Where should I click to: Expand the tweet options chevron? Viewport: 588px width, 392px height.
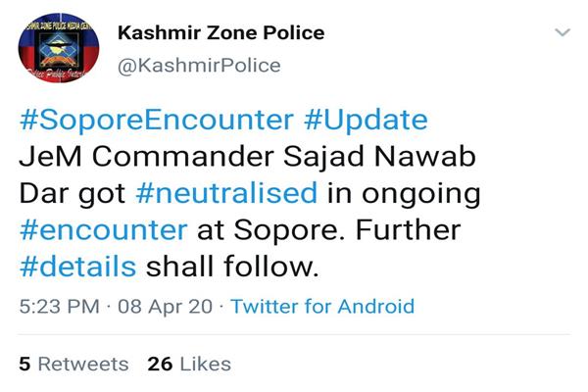click(563, 32)
